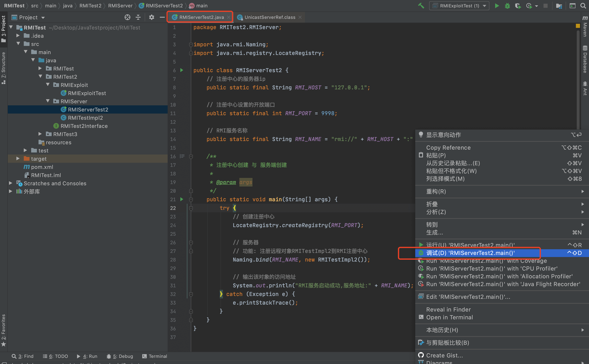This screenshot has width=589, height=364.
Task: Open the TODO tool window
Action: coord(55,356)
